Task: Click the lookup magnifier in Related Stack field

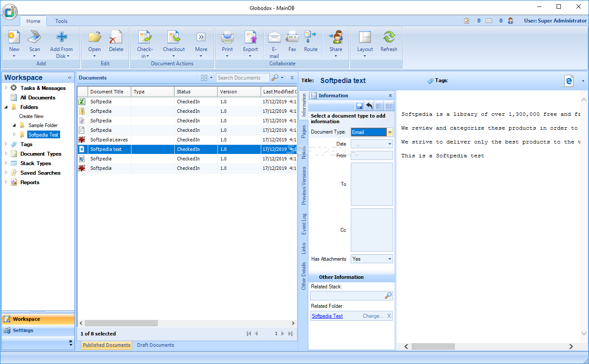Action: point(388,296)
